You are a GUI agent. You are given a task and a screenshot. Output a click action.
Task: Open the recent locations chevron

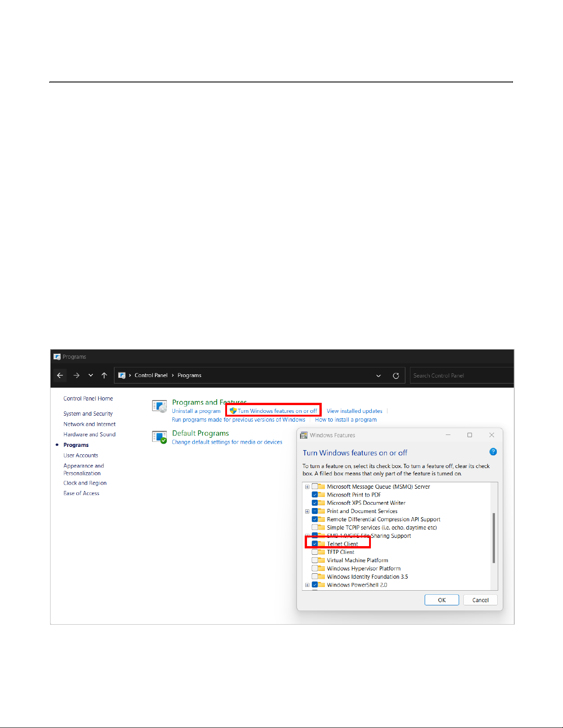91,375
